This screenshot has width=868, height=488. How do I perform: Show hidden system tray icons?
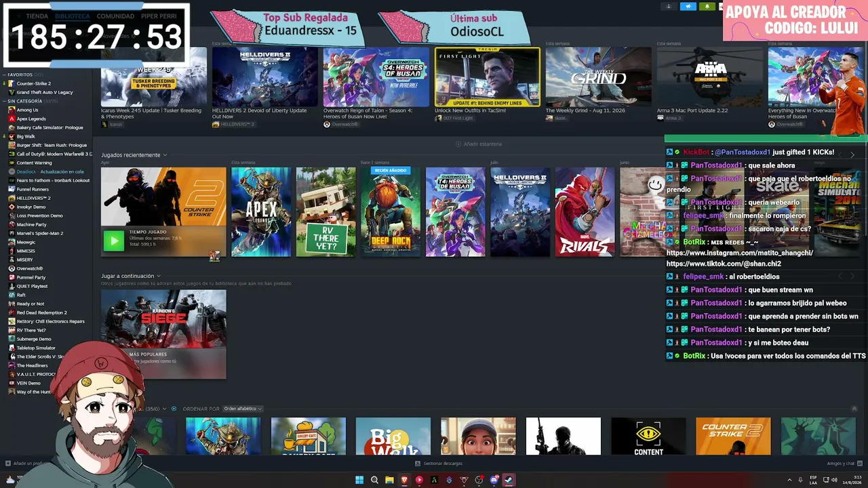[789, 480]
